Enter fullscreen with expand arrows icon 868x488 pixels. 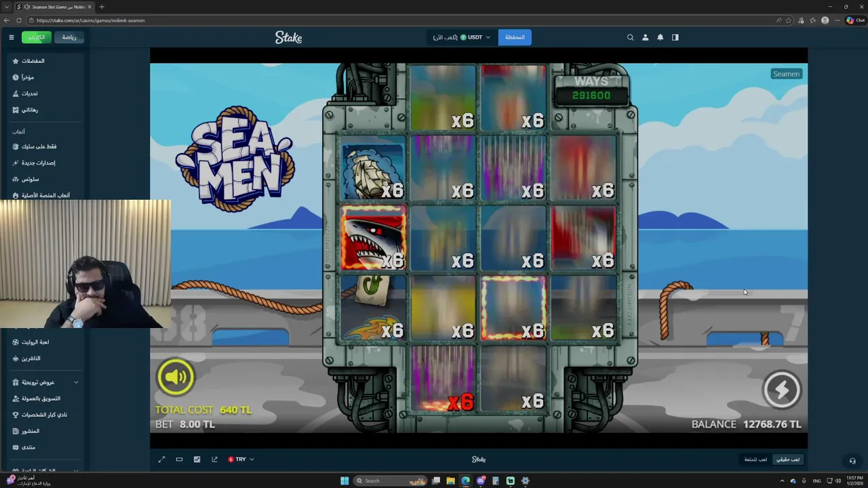pos(161,460)
